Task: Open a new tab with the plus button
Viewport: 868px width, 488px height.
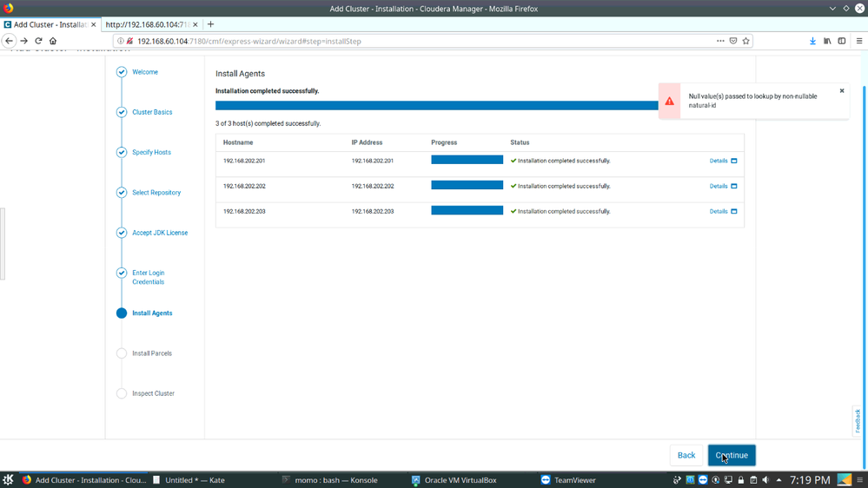Action: coord(210,24)
